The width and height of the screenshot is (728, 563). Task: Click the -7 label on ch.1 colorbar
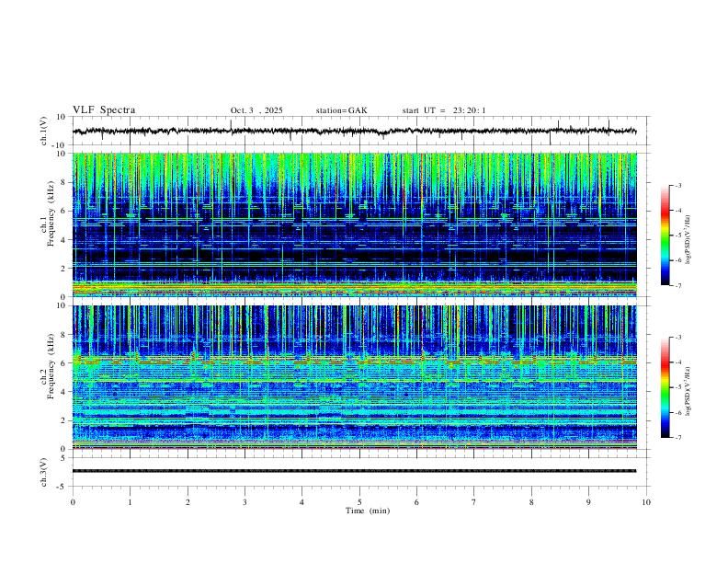(x=678, y=285)
